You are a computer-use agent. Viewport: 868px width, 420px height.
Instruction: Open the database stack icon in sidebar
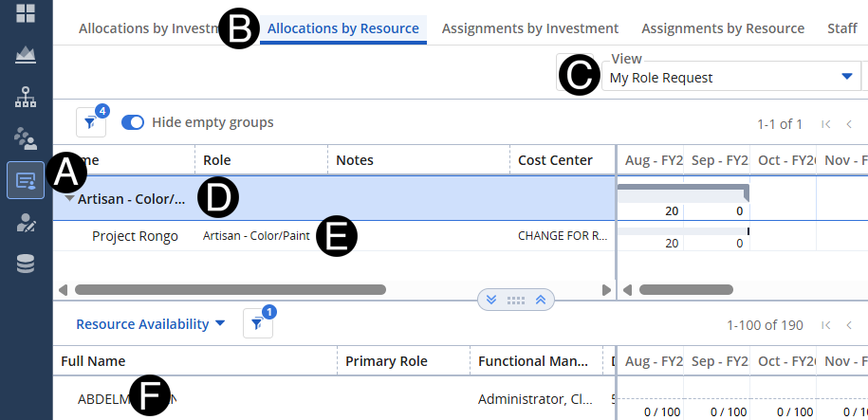[x=26, y=264]
